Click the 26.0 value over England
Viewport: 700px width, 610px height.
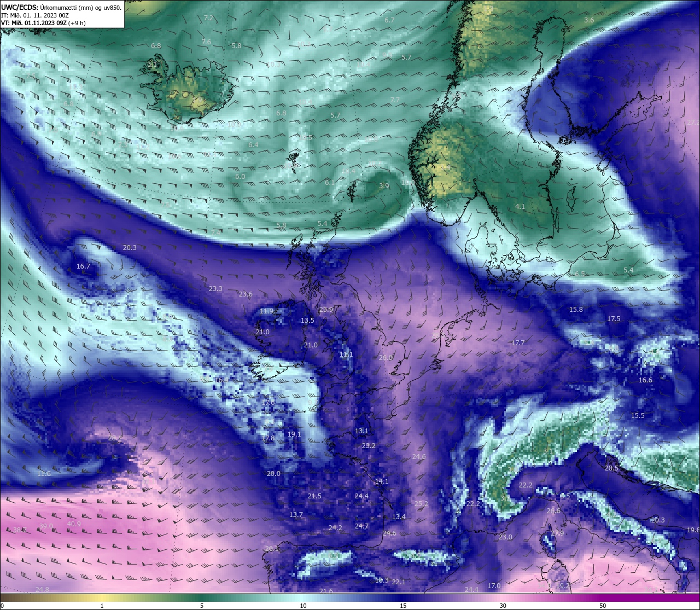(386, 358)
